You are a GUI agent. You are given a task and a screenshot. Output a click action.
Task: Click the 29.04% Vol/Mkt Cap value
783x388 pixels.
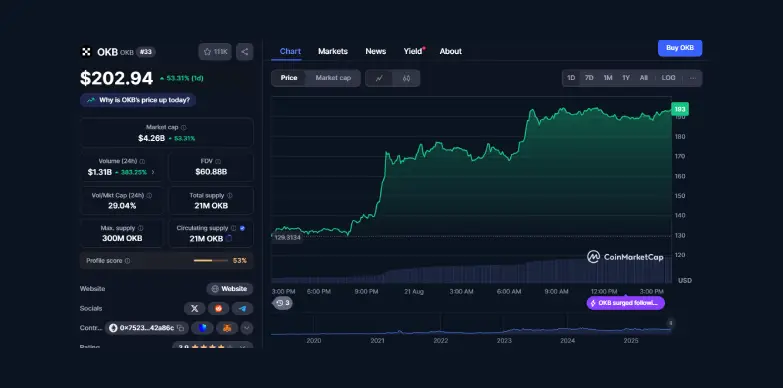tap(122, 206)
